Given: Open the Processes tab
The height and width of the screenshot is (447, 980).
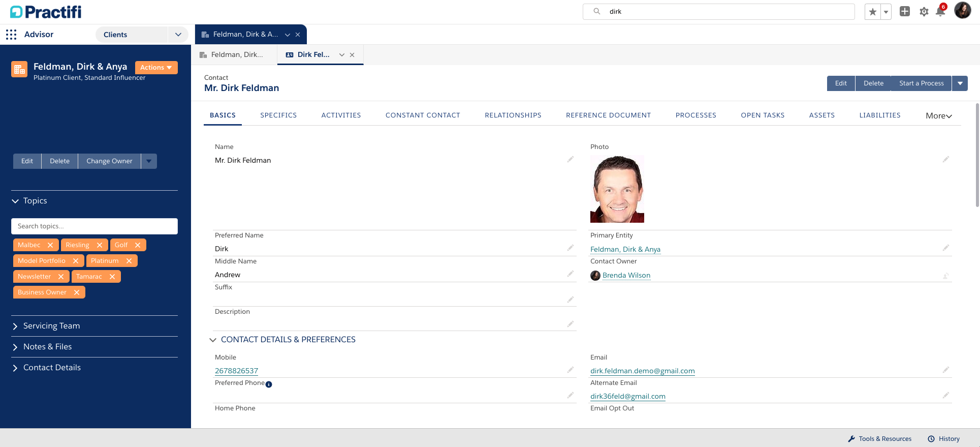Looking at the screenshot, I should [x=696, y=115].
